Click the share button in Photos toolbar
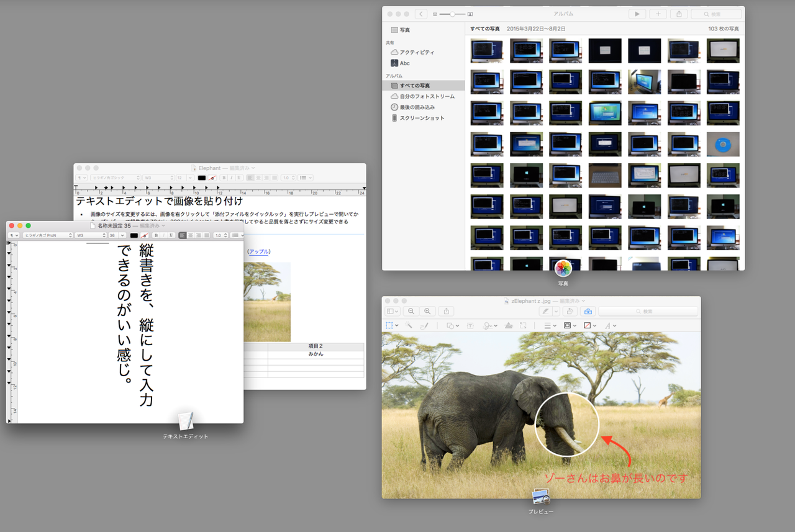The height and width of the screenshot is (532, 795). (679, 14)
